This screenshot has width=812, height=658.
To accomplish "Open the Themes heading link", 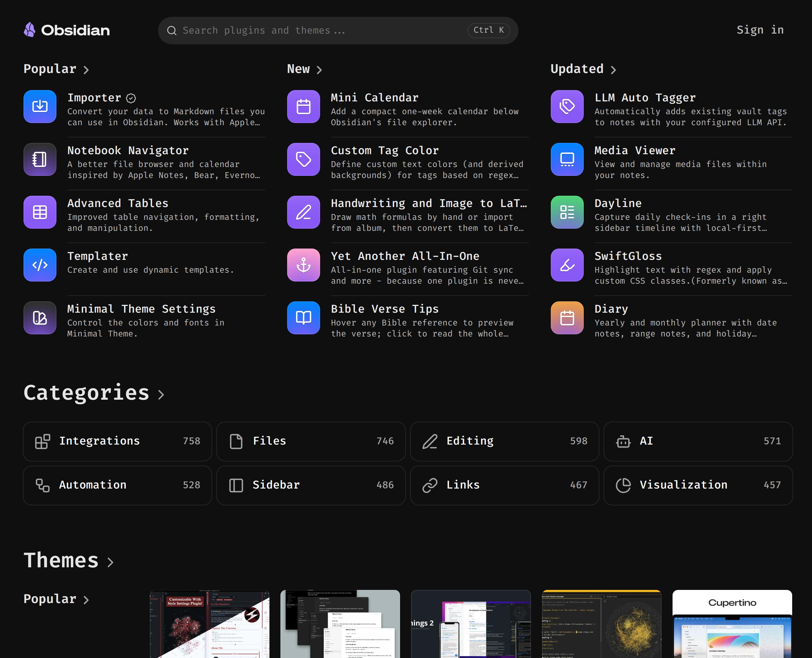I will (61, 560).
